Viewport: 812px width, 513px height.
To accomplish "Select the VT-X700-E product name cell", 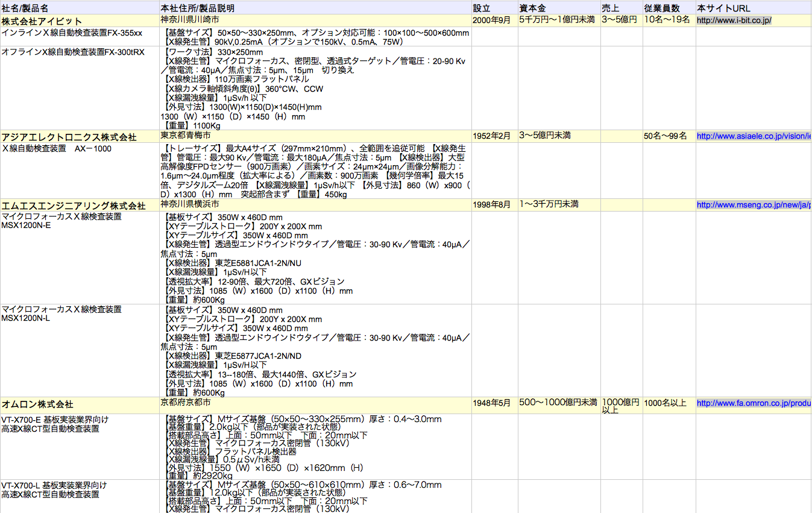I will 80,447.
